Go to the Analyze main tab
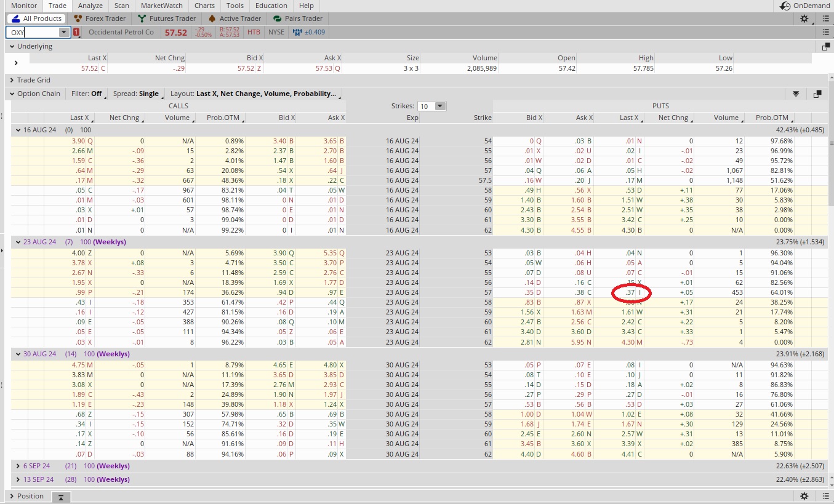 click(x=90, y=6)
